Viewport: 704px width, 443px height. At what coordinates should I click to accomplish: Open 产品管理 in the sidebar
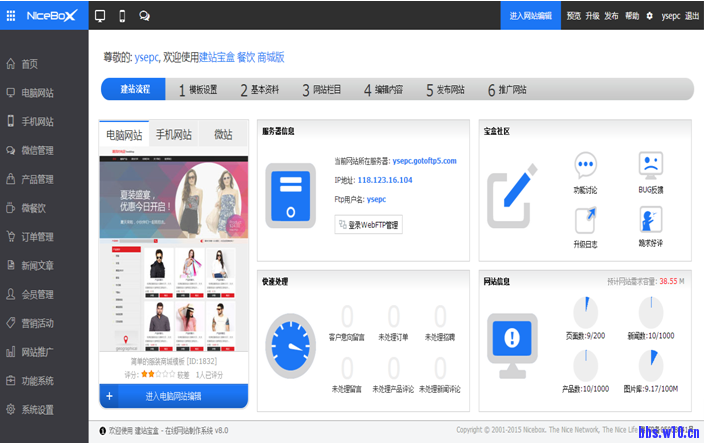click(37, 179)
